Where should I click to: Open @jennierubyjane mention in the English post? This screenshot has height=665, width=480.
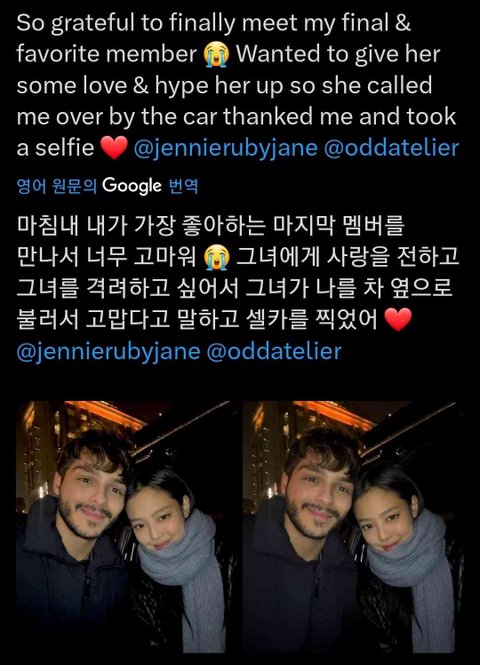point(226,149)
